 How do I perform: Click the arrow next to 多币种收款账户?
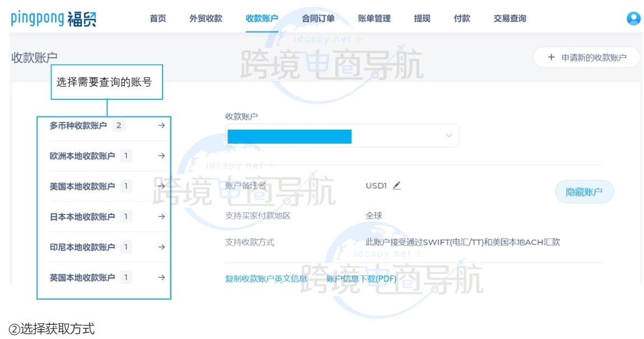(161, 126)
